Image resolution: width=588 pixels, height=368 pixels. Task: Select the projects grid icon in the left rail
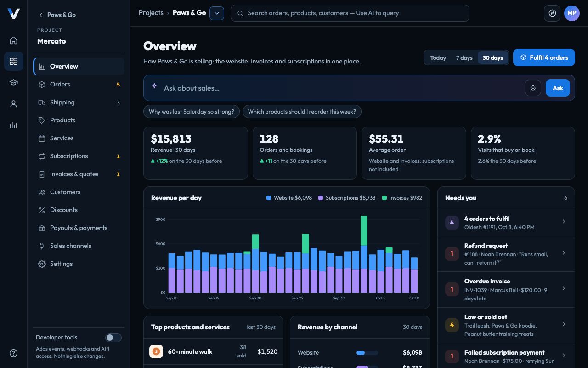[13, 62]
